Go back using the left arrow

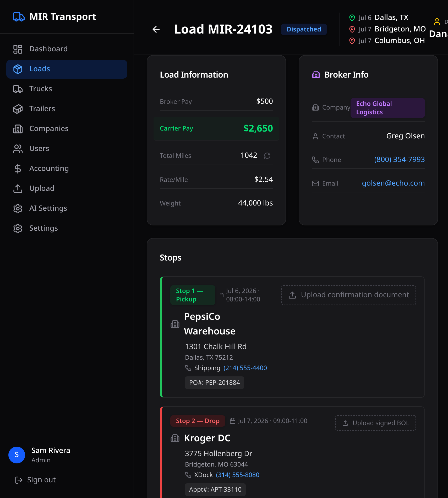pos(156,29)
